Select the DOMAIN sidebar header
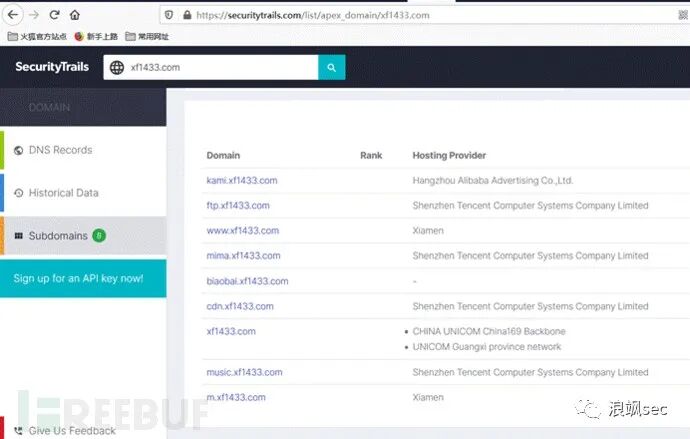 pyautogui.click(x=49, y=107)
